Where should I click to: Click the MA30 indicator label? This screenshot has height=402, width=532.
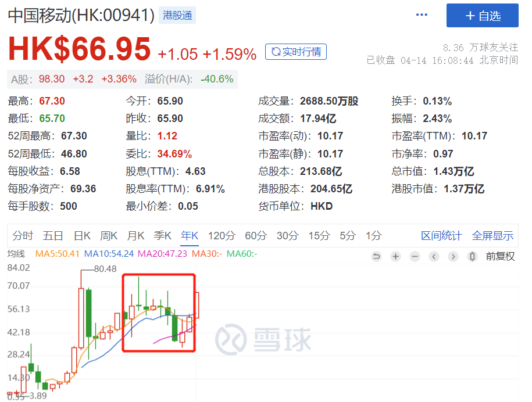207,253
